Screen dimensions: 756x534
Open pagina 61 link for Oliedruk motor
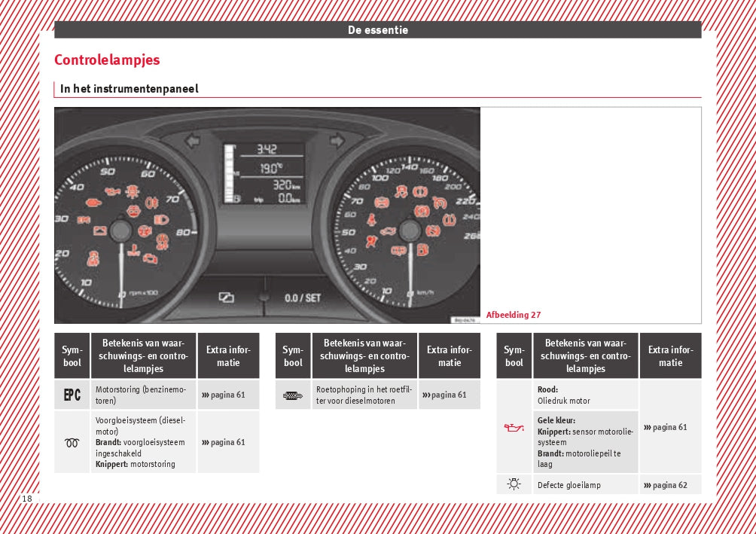666,427
